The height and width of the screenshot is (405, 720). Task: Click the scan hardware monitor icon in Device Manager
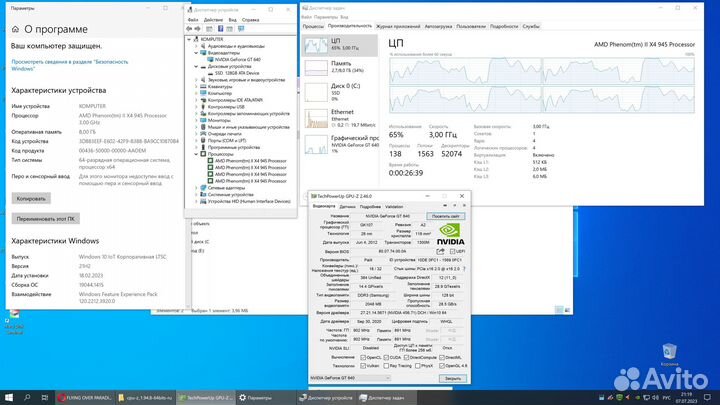(241, 28)
